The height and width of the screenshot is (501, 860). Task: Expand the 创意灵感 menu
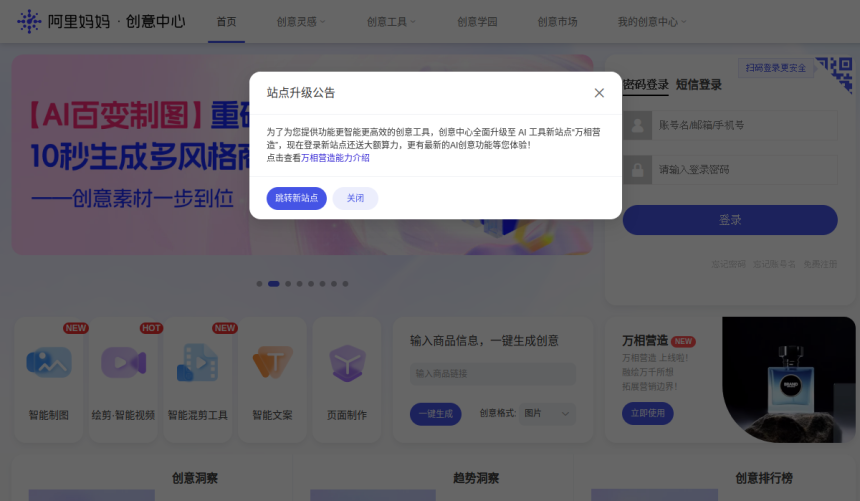coord(301,22)
